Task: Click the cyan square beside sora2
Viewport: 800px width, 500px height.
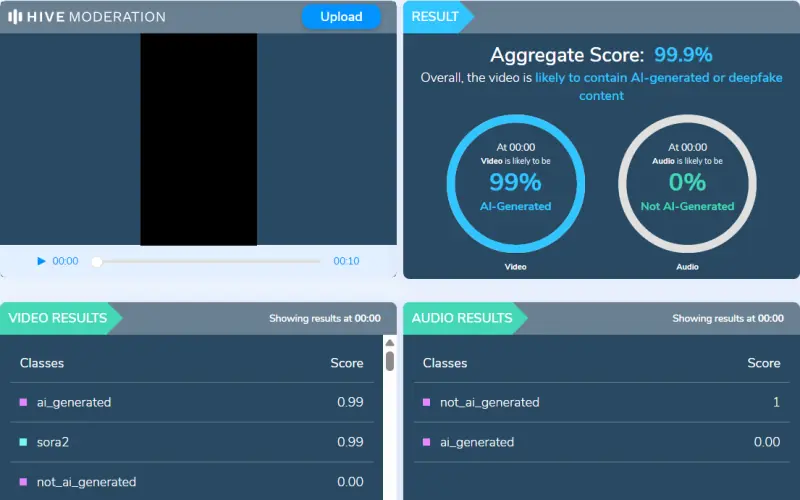Action: pyautogui.click(x=23, y=442)
